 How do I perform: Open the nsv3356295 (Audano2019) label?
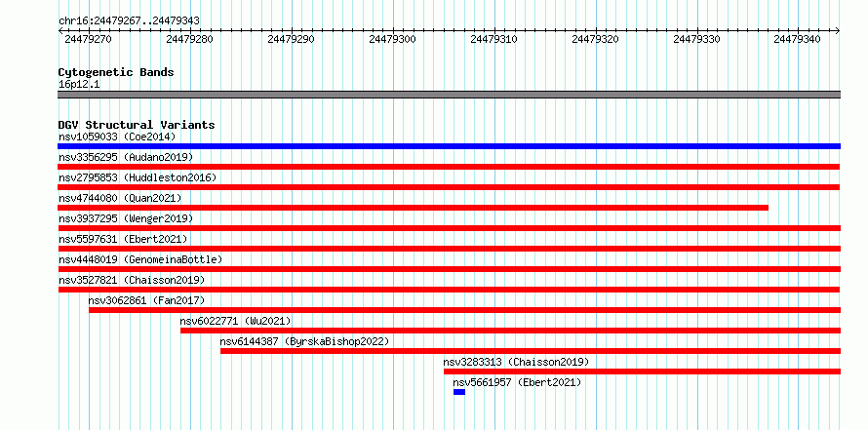(126, 157)
